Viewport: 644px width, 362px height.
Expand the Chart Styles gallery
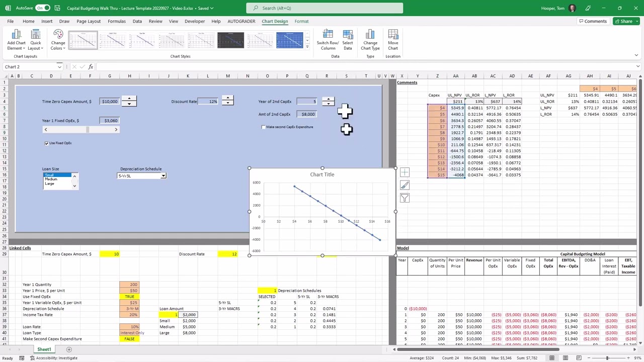(307, 47)
